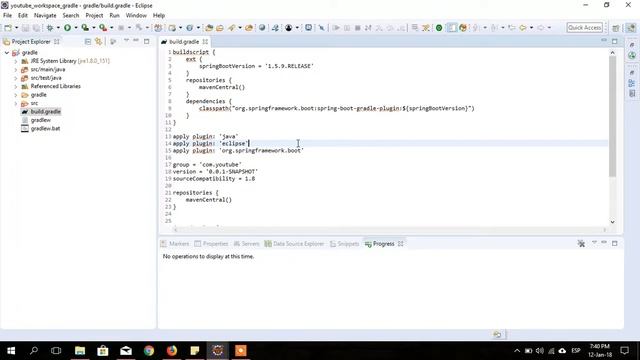
Task: Maximize the Project Explorer view
Action: [147, 41]
